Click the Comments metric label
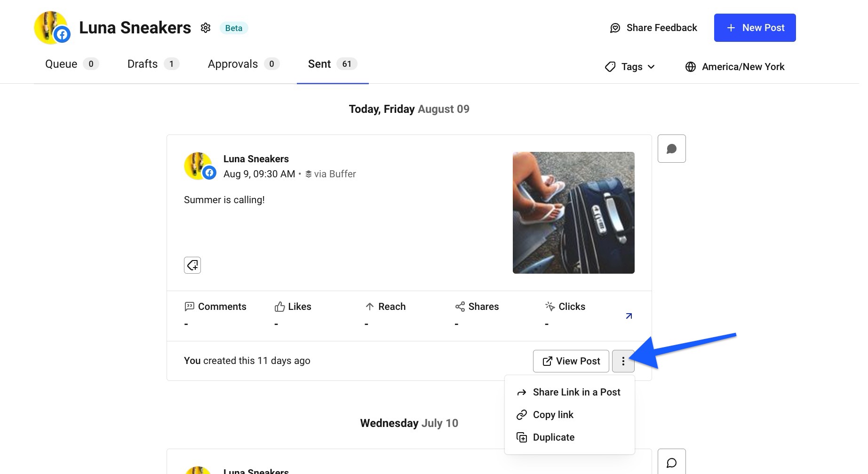868x474 pixels. [x=215, y=307]
